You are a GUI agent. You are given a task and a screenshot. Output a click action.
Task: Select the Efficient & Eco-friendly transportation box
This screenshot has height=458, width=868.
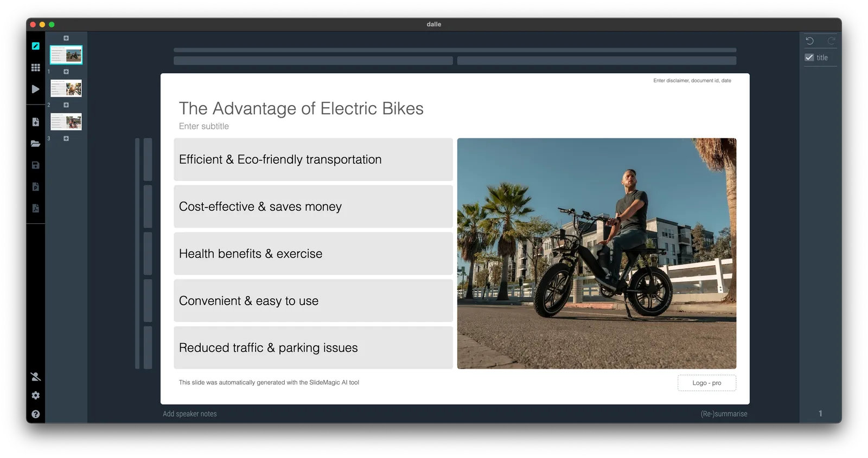tap(313, 159)
